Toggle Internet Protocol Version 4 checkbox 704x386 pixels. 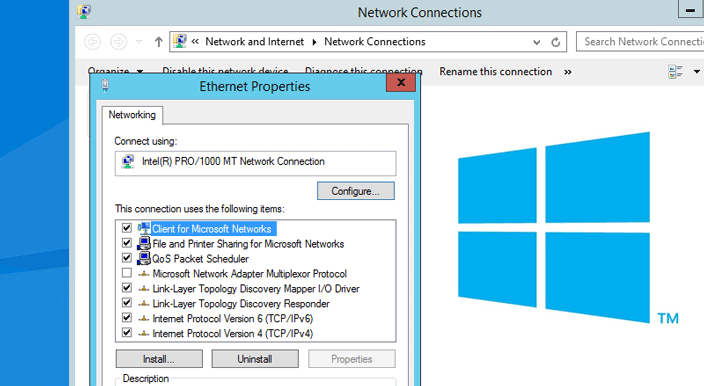click(127, 333)
